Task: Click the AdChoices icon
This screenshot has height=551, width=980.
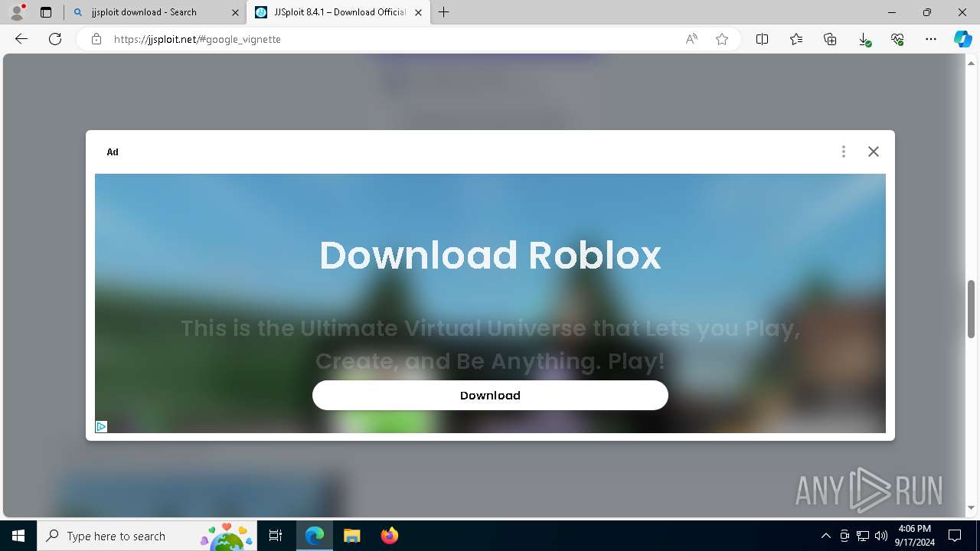Action: click(x=101, y=427)
